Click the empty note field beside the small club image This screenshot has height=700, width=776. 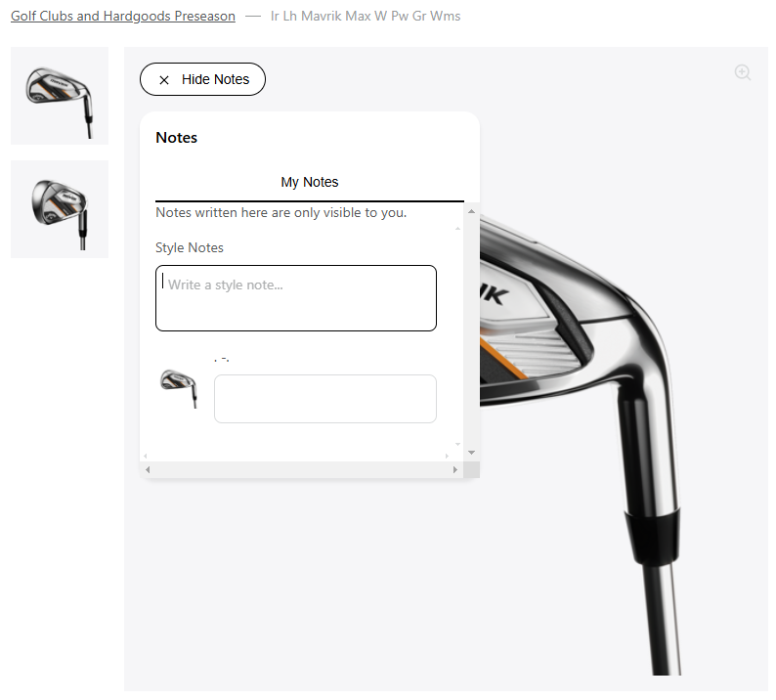pos(325,399)
